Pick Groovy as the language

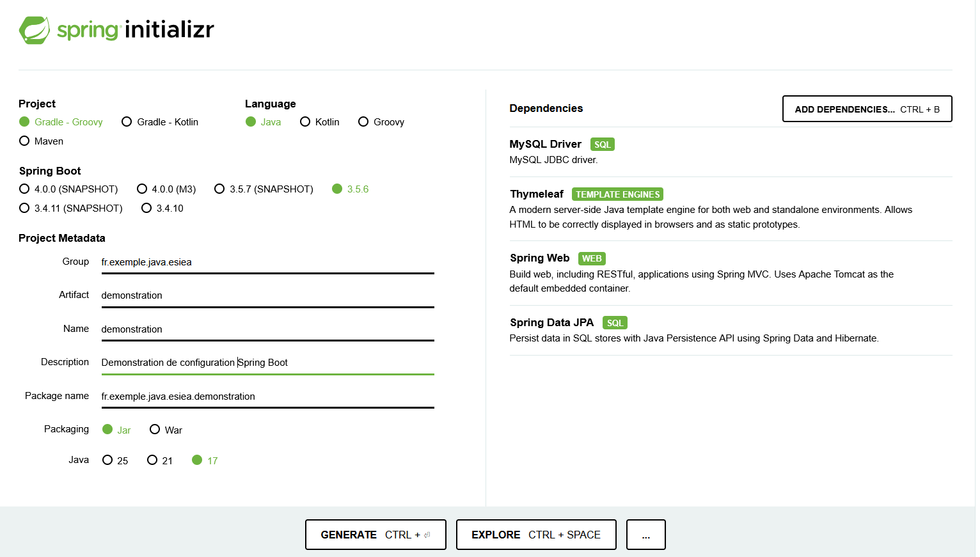(363, 122)
